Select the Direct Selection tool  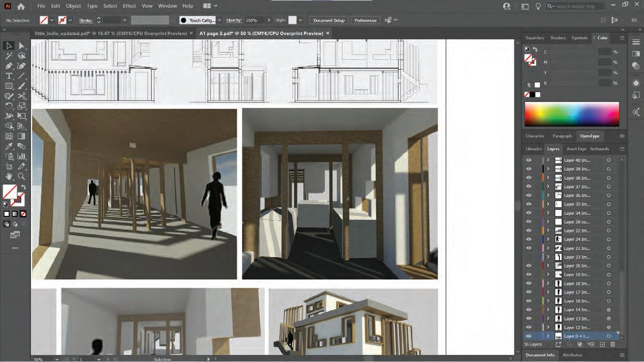tap(21, 46)
